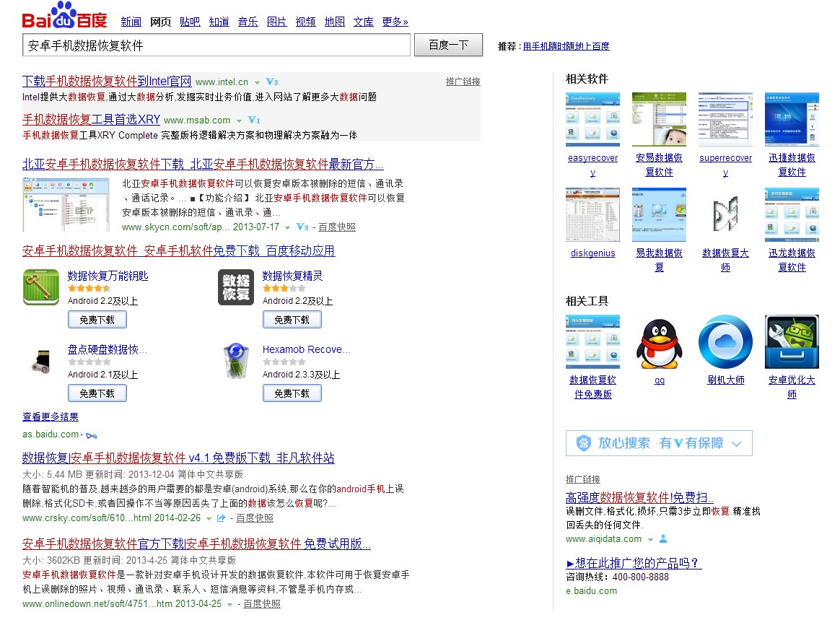
Task: Open 安卓优化大师 from related tools
Action: 792,341
